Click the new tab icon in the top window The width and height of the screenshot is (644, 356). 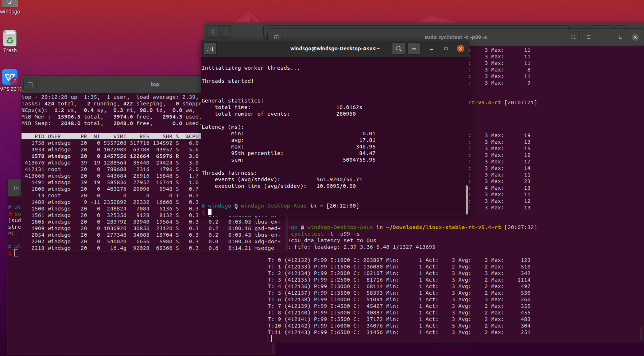point(30,84)
